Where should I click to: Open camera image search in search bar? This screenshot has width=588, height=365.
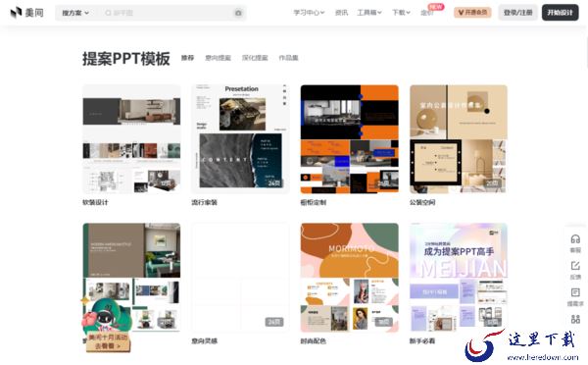(x=238, y=13)
